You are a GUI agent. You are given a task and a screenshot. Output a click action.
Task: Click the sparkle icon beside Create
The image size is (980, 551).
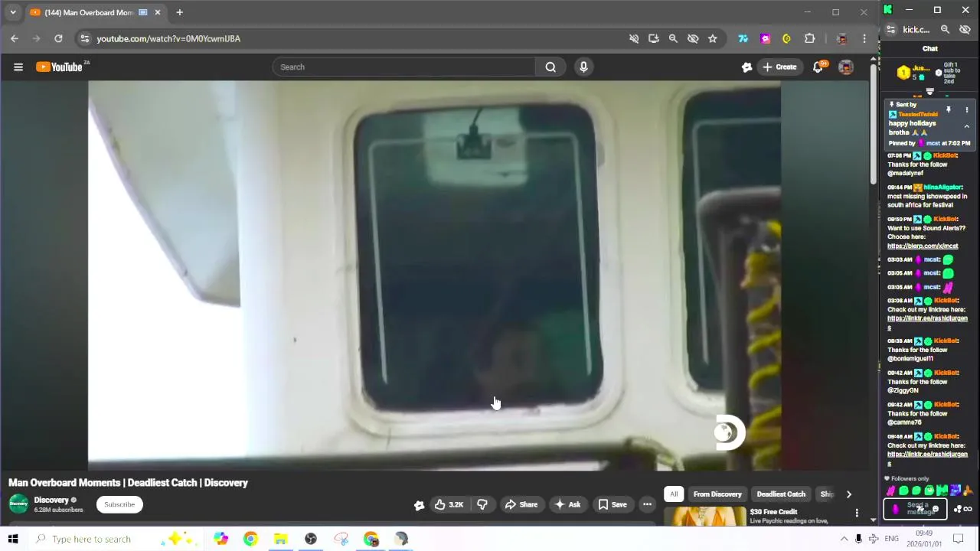pos(746,67)
